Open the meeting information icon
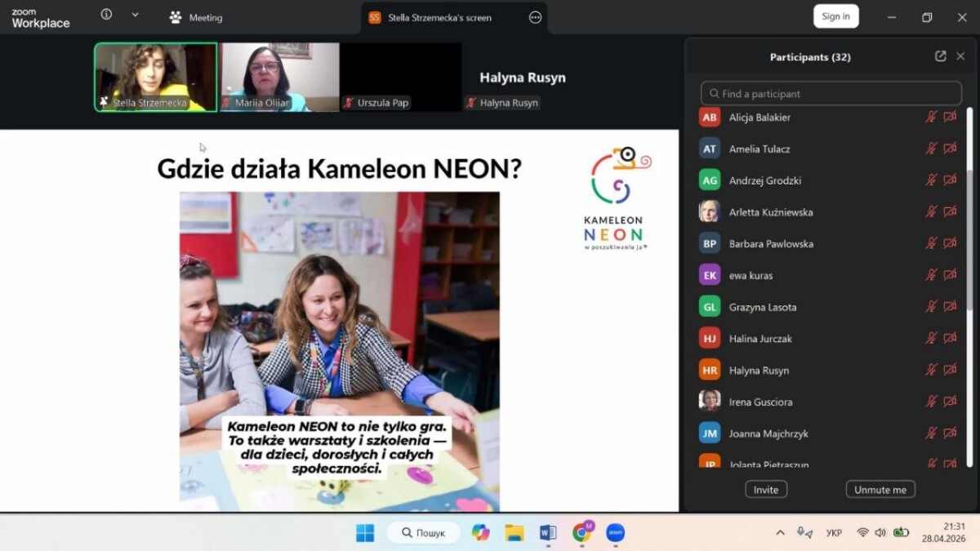 pos(106,15)
